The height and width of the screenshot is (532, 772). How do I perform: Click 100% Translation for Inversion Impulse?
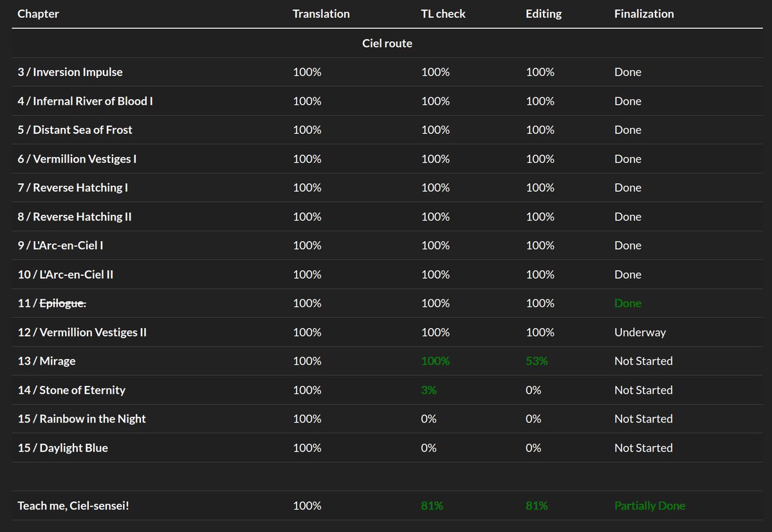[307, 72]
